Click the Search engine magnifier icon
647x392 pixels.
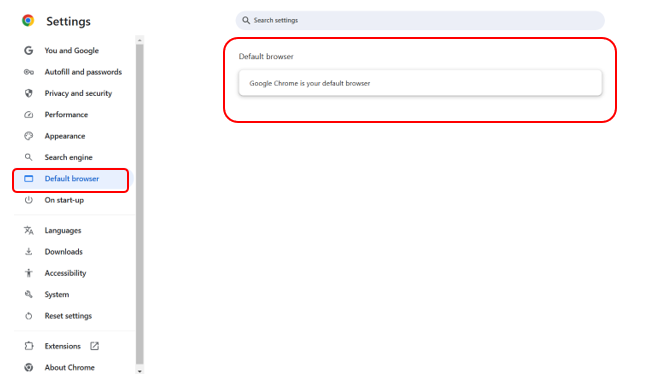point(28,157)
